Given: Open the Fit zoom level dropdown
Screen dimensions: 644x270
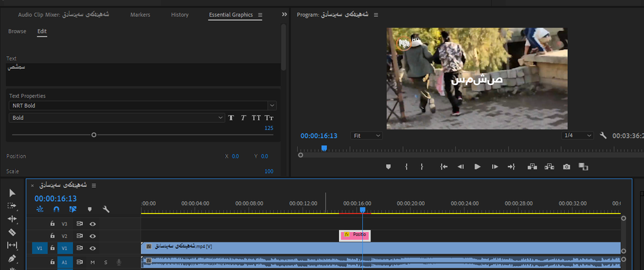Looking at the screenshot, I should click(x=367, y=136).
